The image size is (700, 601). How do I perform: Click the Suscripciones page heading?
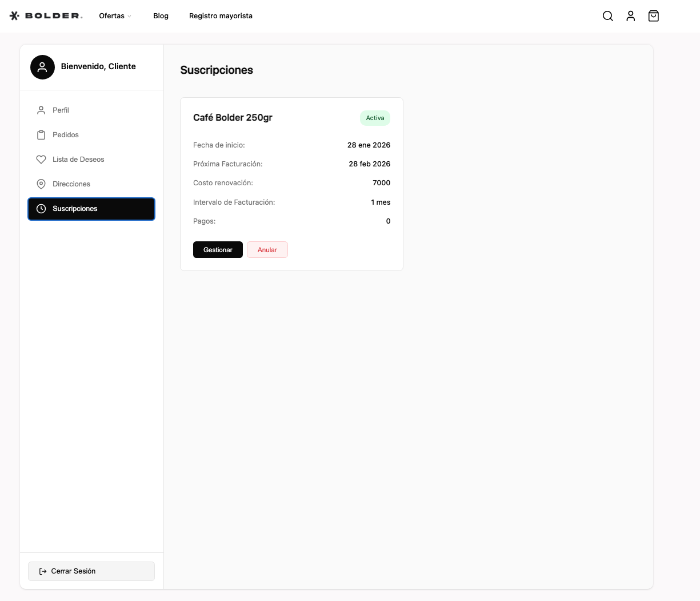(217, 70)
